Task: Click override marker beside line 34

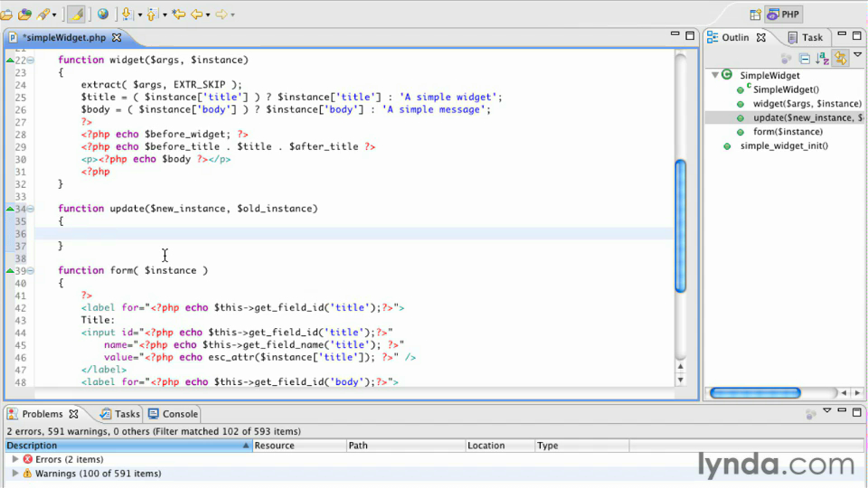Action: pyautogui.click(x=9, y=209)
